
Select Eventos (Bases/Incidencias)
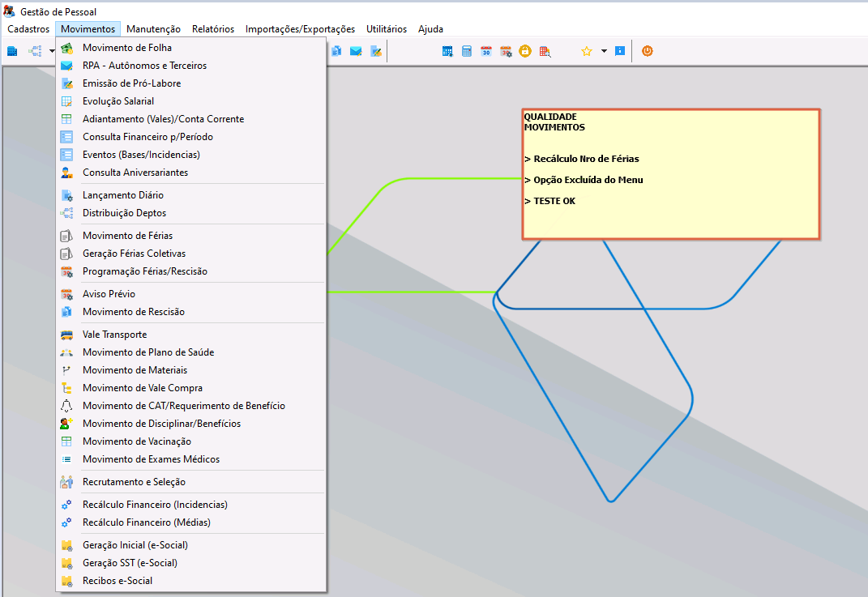(191, 155)
